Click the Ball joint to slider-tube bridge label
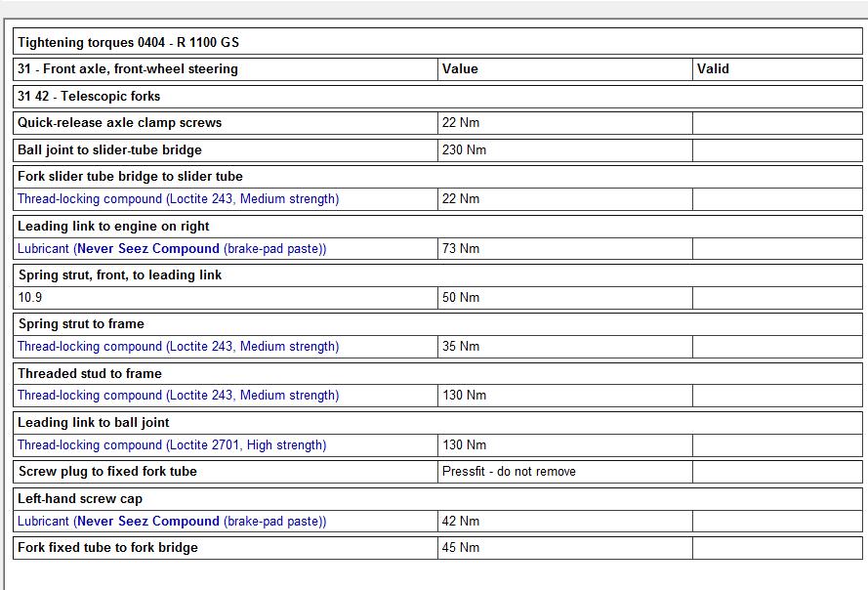 109,150
